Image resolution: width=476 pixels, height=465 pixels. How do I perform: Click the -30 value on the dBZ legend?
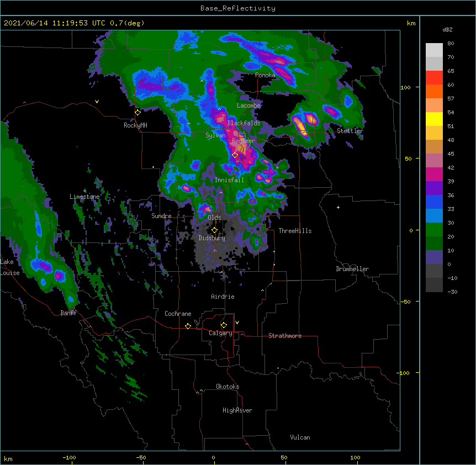[x=452, y=292]
